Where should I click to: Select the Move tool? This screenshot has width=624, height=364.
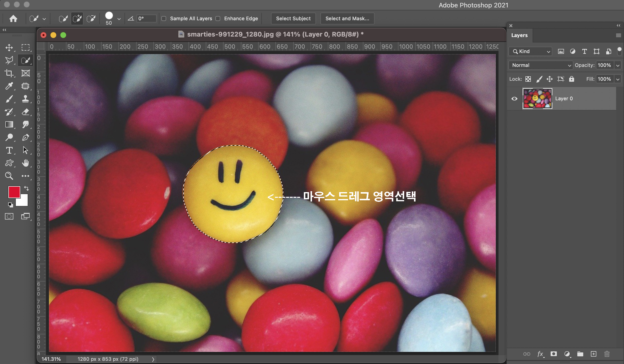(9, 47)
